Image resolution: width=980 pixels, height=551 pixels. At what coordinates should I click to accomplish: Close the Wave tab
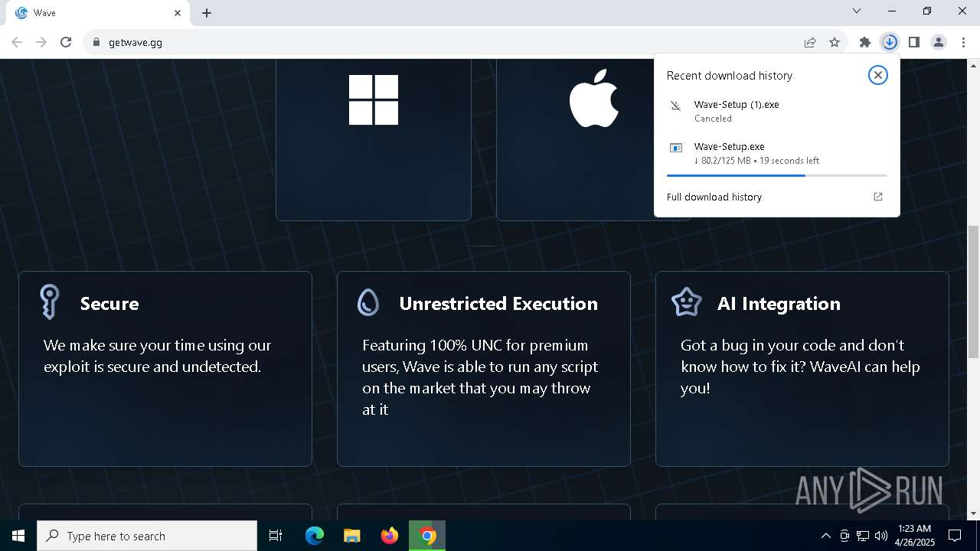tap(178, 13)
